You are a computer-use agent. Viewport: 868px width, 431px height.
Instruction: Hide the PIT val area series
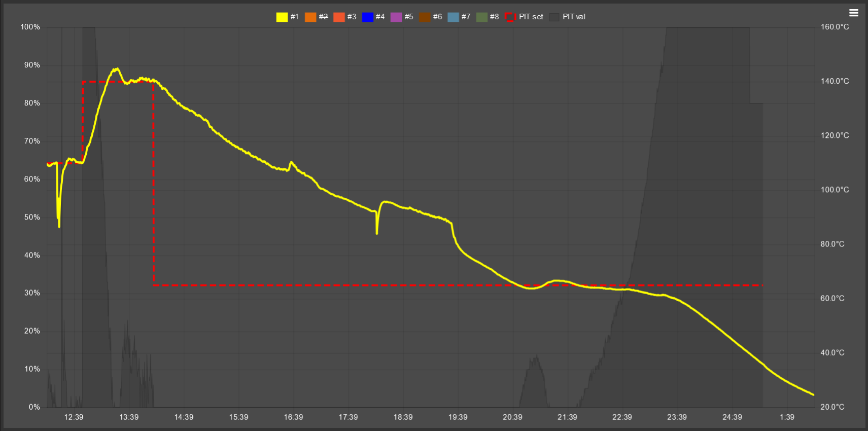567,17
